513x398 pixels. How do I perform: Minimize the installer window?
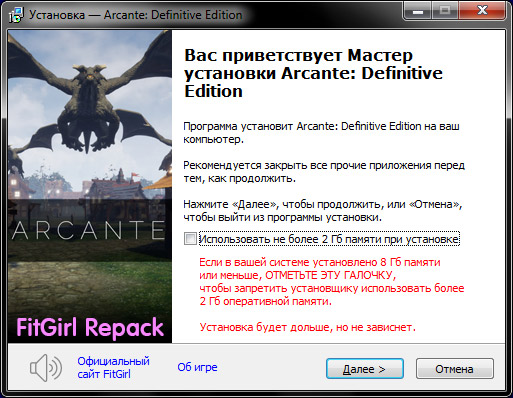418,12
